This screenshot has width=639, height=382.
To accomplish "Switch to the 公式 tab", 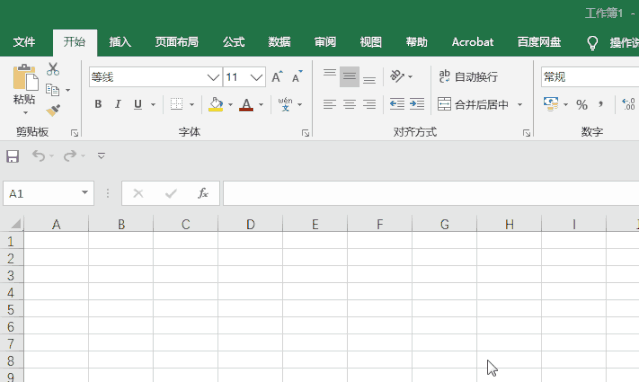I will tap(234, 42).
